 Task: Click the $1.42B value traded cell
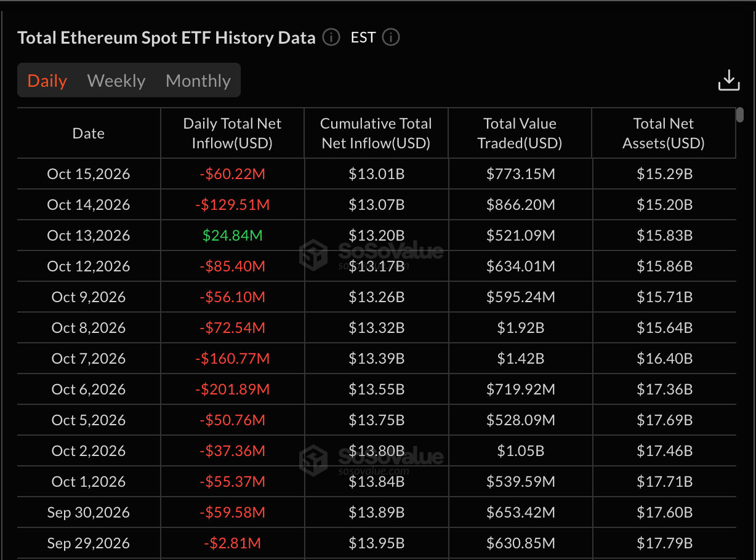coord(521,359)
